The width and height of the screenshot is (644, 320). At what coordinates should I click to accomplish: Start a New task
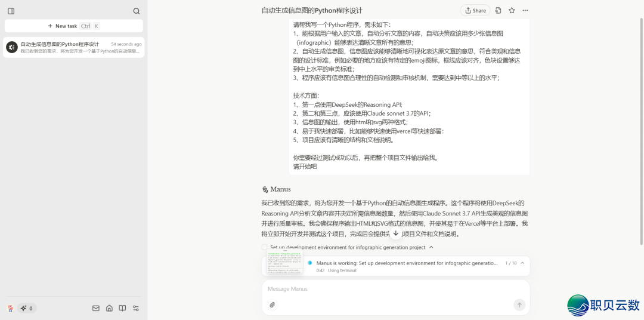click(x=74, y=26)
